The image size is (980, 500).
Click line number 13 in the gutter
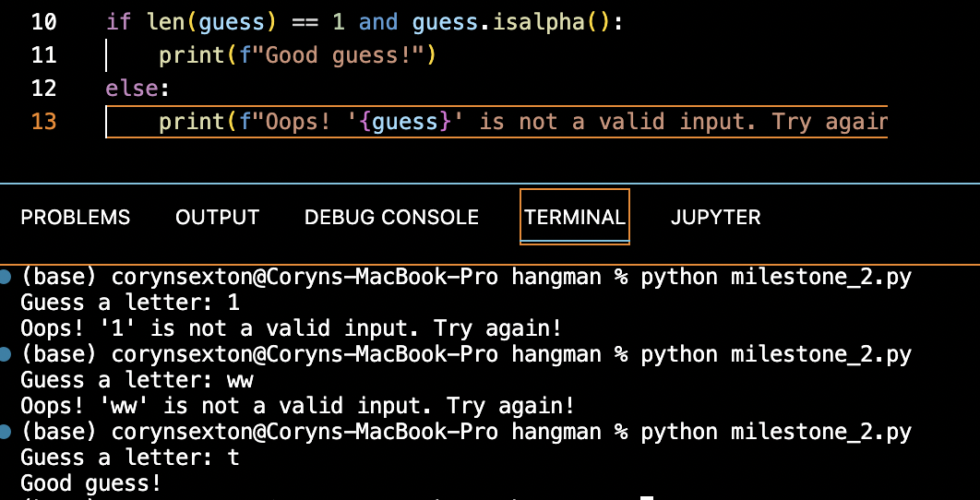[x=43, y=121]
